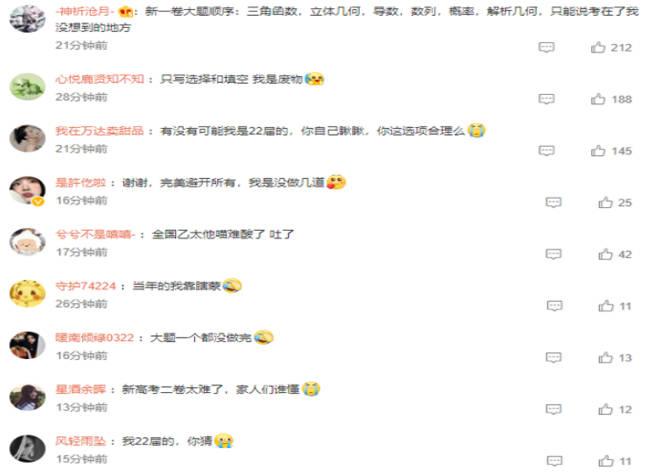Reply to the comment with 42 likes
654x474 pixels.
553,254
